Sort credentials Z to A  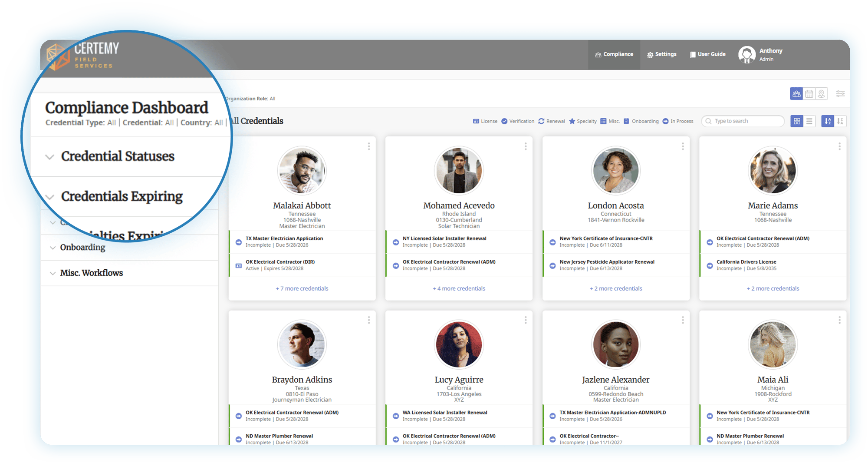coord(840,121)
